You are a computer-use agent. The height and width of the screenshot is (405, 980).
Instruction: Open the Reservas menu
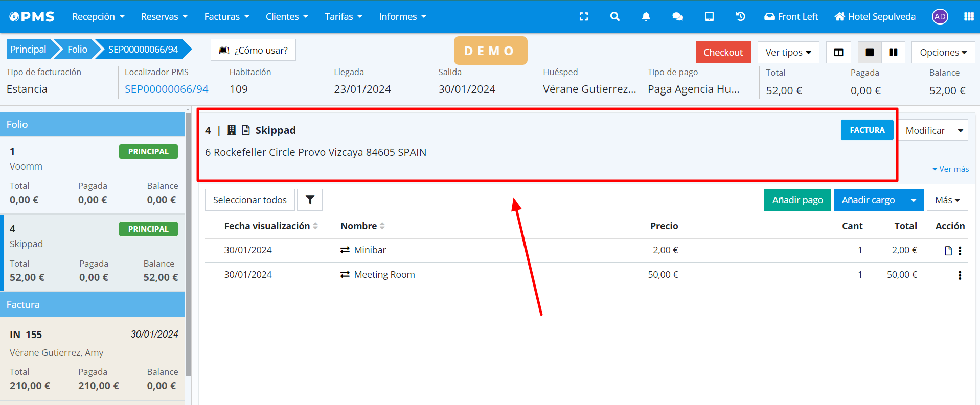pos(164,17)
